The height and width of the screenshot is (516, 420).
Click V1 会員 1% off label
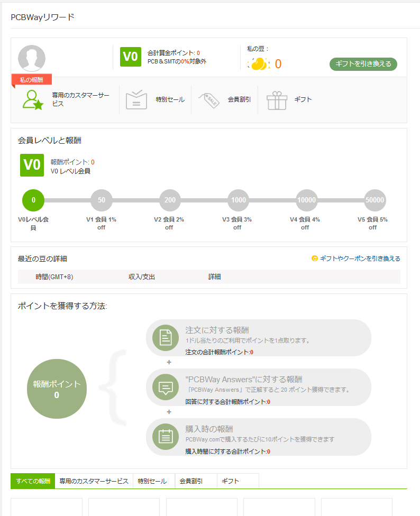pyautogui.click(x=102, y=224)
